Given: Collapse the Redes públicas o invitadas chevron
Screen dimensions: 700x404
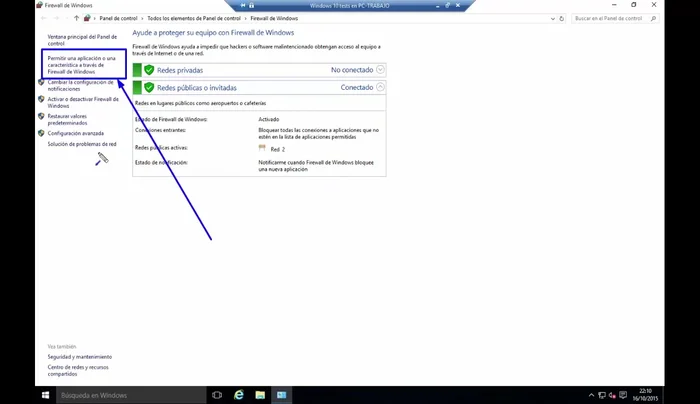Looking at the screenshot, I should click(x=380, y=87).
